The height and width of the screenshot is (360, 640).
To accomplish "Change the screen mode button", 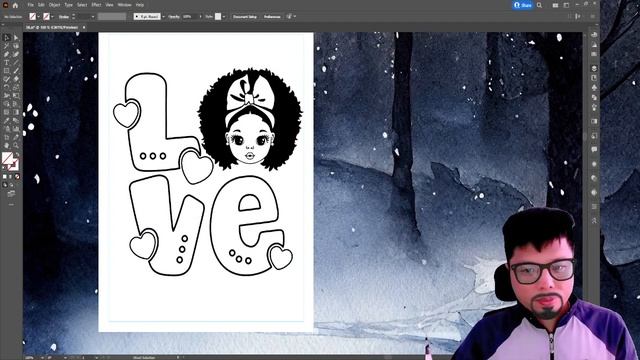I will click(11, 193).
